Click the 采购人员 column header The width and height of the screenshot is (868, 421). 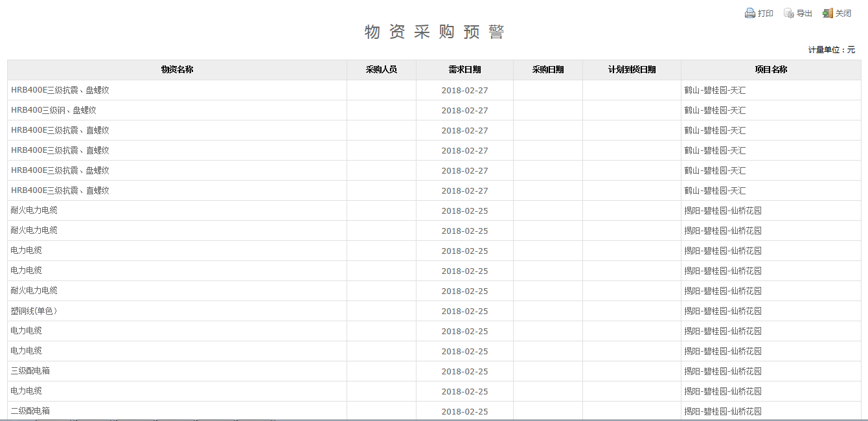tap(381, 70)
